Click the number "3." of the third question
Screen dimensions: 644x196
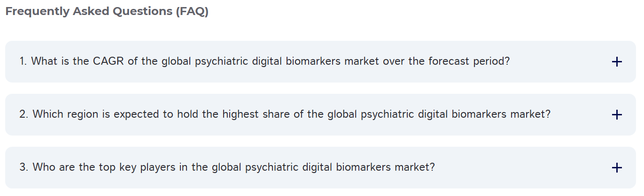(x=24, y=167)
